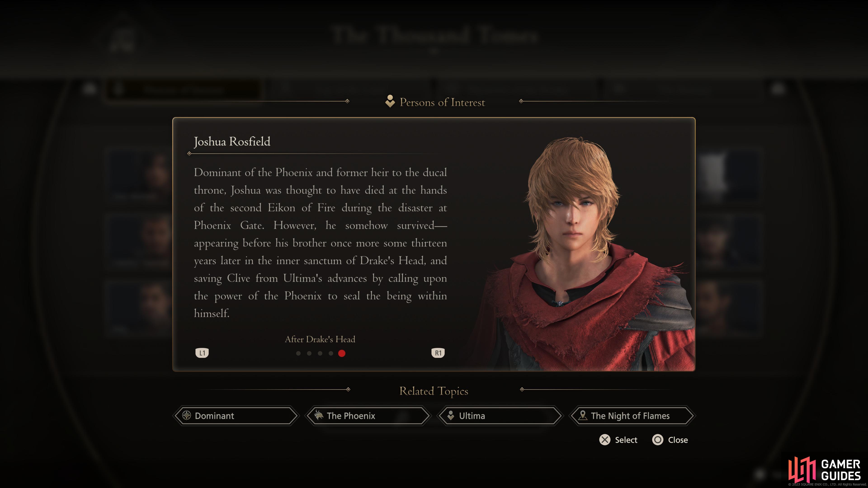This screenshot has height=488, width=868.
Task: Click the Gamer Guides logo
Action: [825, 469]
